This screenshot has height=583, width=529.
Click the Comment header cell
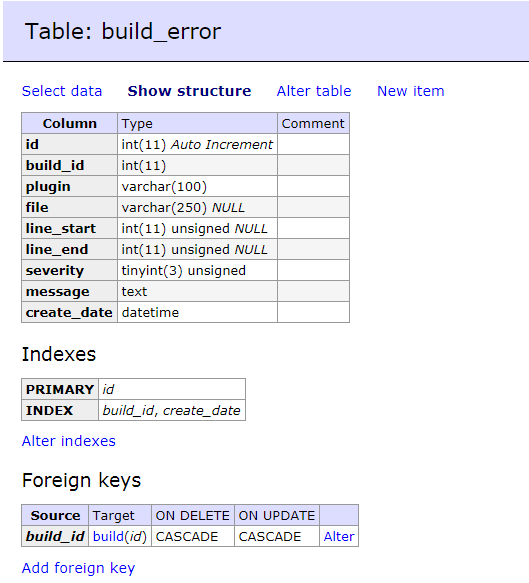[x=313, y=123]
